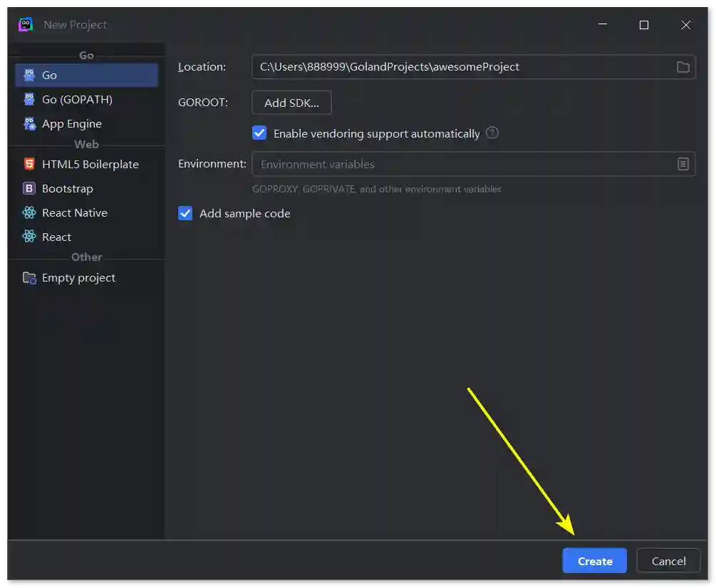The width and height of the screenshot is (716, 588).
Task: Click the Empty project folder icon
Action: pos(29,278)
